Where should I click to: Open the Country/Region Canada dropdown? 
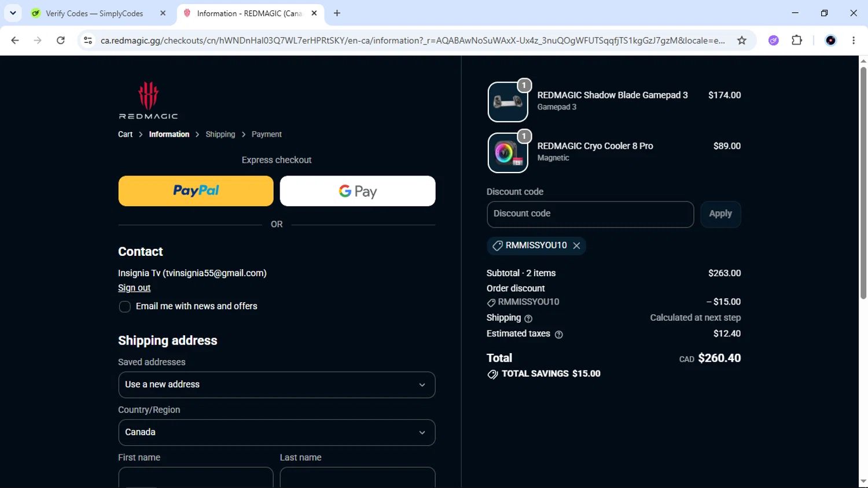coord(277,432)
